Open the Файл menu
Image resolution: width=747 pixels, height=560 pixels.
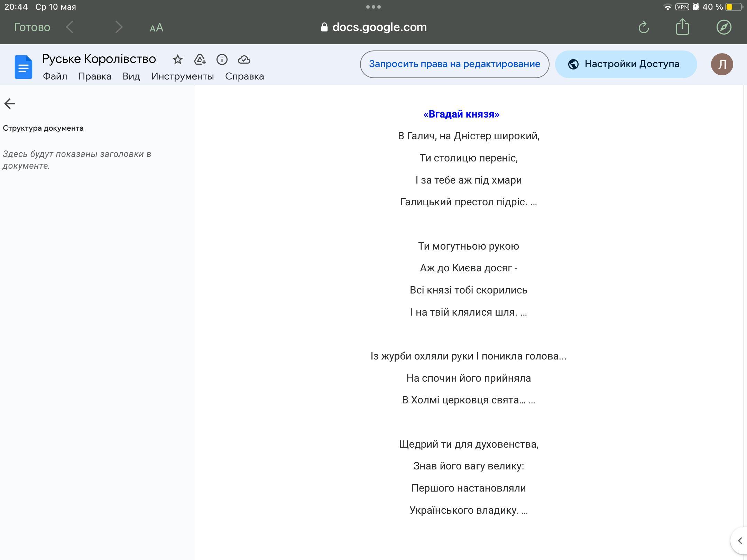[55, 76]
